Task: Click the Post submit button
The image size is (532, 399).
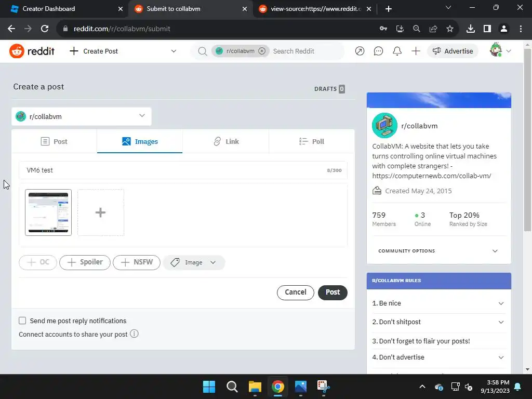Action: [x=332, y=292]
